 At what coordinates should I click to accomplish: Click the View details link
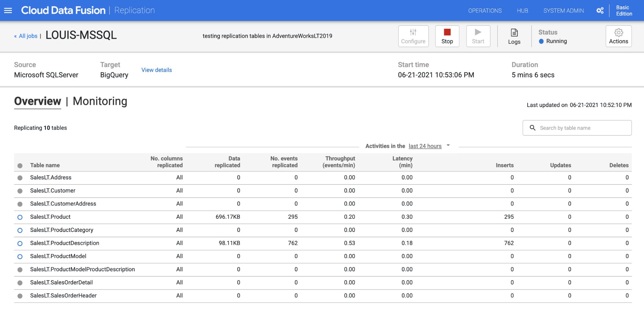click(x=156, y=70)
